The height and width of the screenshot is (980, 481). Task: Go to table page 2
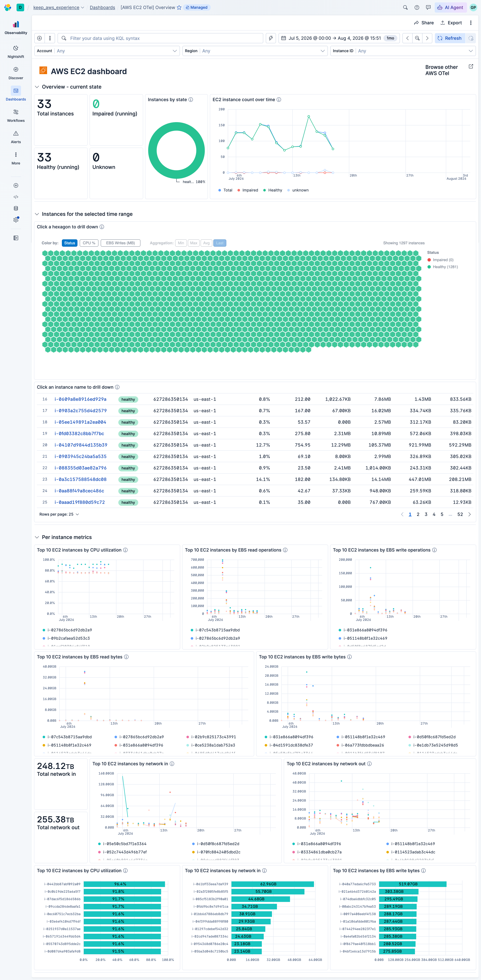tap(418, 514)
